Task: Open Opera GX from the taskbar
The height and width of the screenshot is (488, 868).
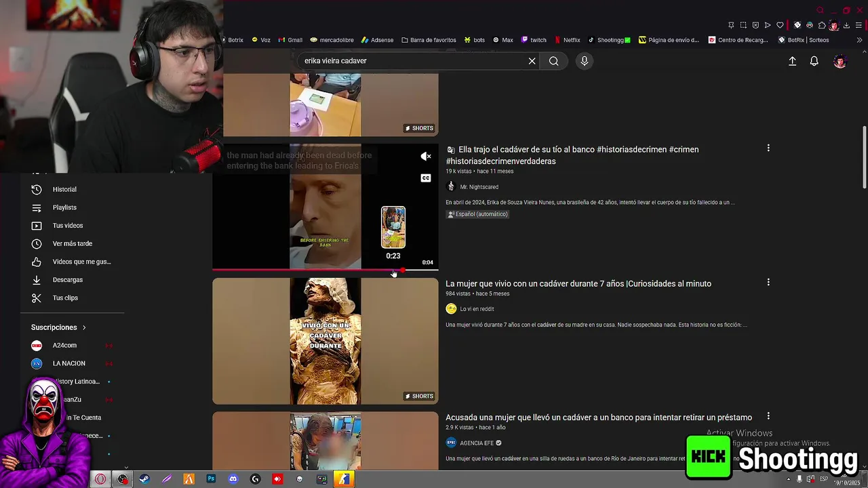Action: 100,479
